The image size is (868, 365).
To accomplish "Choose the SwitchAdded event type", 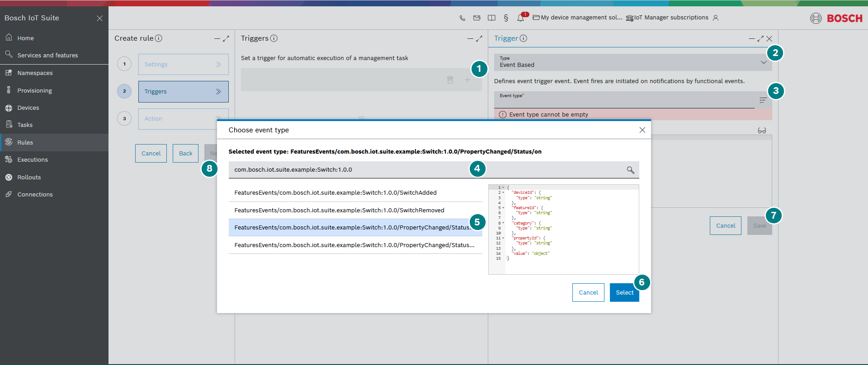I will (x=355, y=193).
